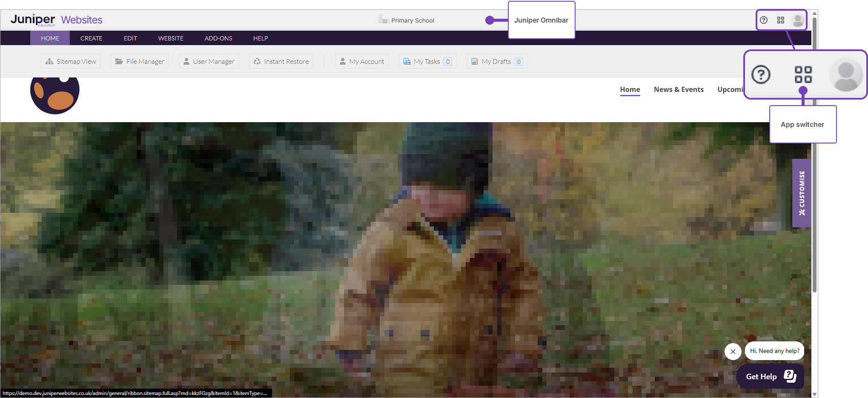Open the App switcher grid icon
868x398 pixels.
click(780, 20)
